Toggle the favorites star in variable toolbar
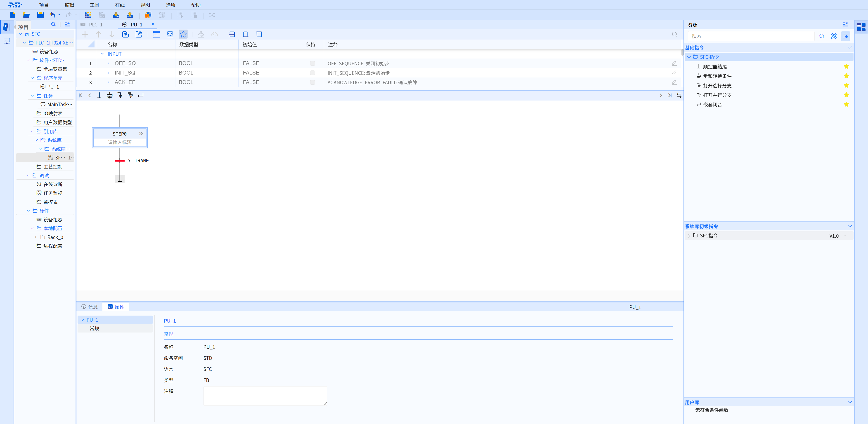This screenshot has width=868, height=424. pyautogui.click(x=183, y=34)
